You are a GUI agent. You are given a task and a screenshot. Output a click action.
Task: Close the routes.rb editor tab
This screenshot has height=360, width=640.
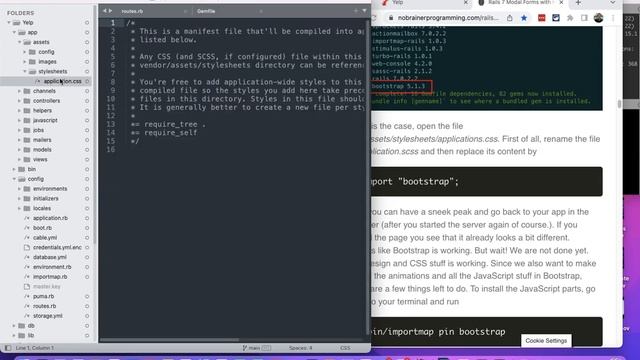pyautogui.click(x=185, y=11)
